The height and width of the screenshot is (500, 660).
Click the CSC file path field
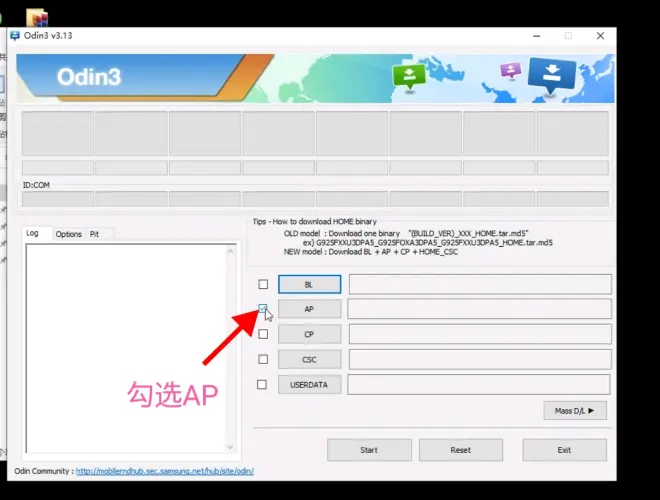pos(480,359)
